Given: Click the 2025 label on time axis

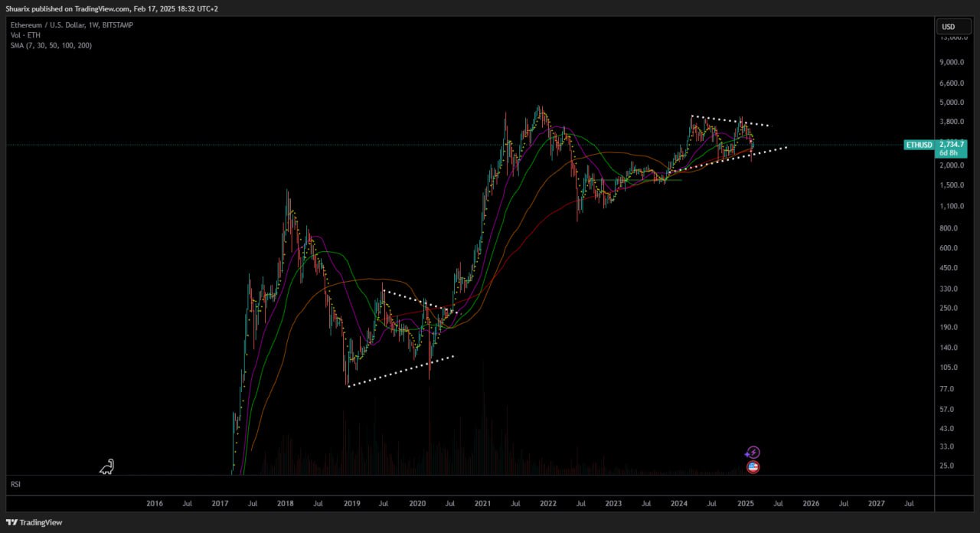Looking at the screenshot, I should 745,504.
